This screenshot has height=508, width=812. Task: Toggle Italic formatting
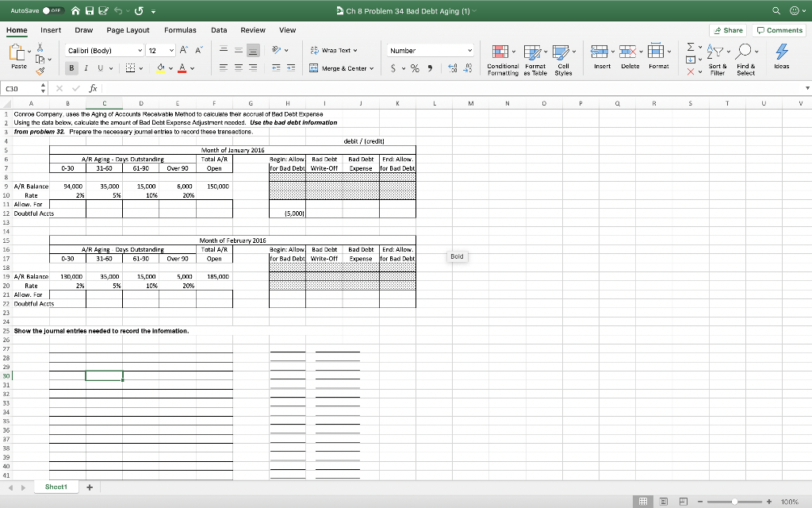tap(86, 68)
